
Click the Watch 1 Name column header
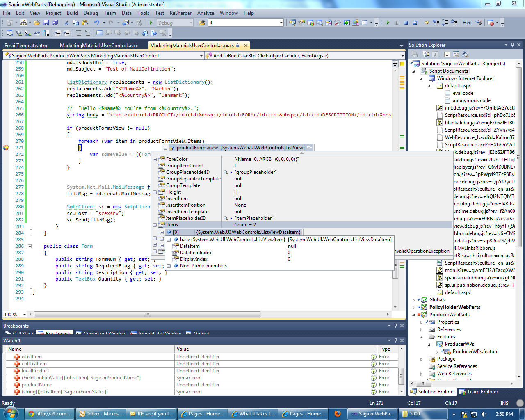coord(90,349)
